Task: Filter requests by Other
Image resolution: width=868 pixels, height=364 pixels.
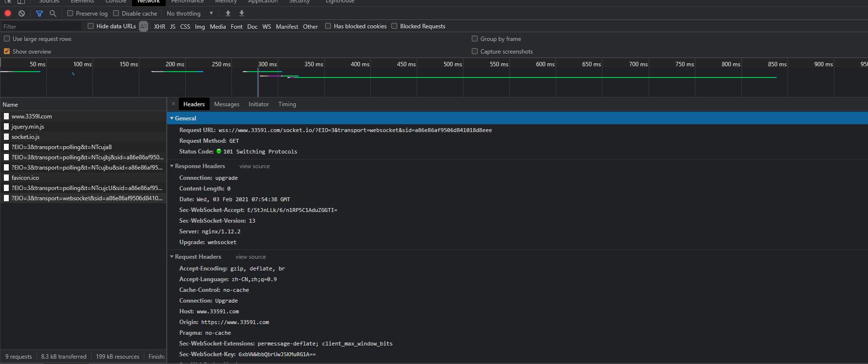Action: click(x=310, y=26)
